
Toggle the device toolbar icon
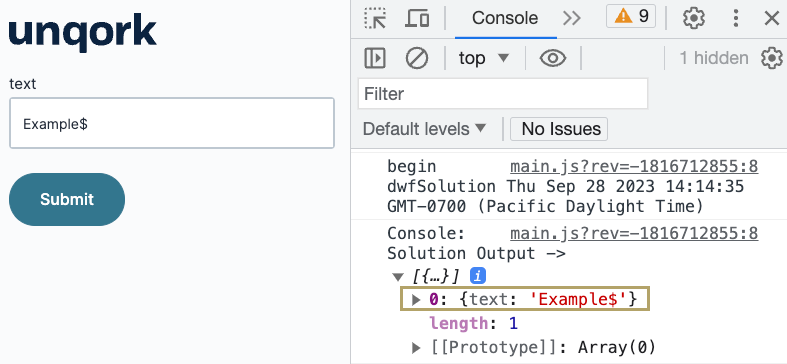click(417, 18)
